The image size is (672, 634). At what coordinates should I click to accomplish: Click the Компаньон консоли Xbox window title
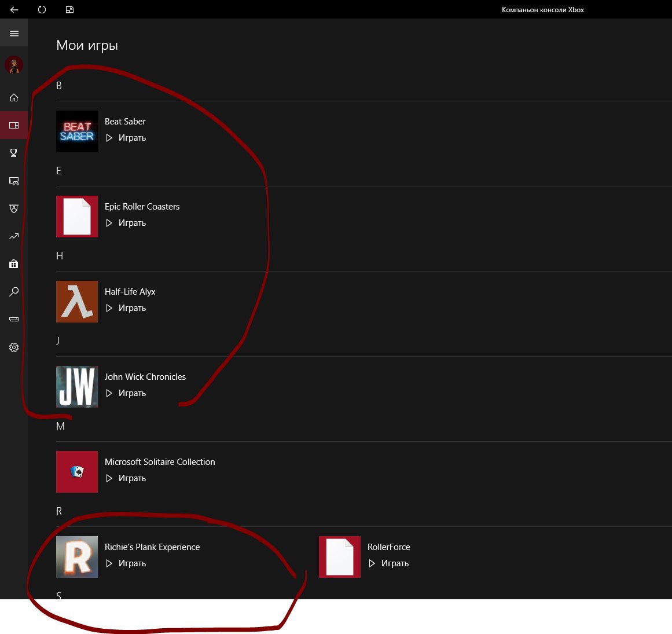coord(542,9)
